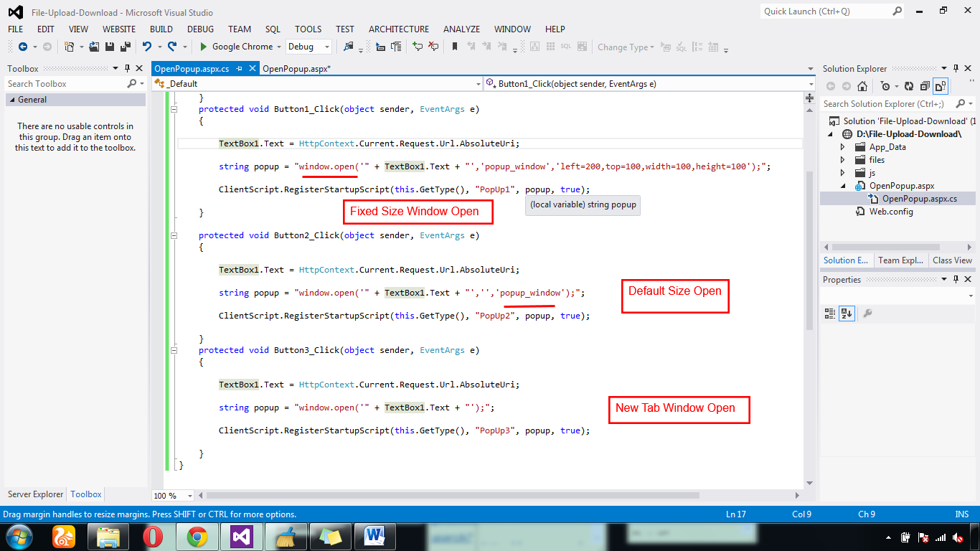Collapse the Button2_Click method outline
This screenshot has height=551, width=980.
pos(174,236)
